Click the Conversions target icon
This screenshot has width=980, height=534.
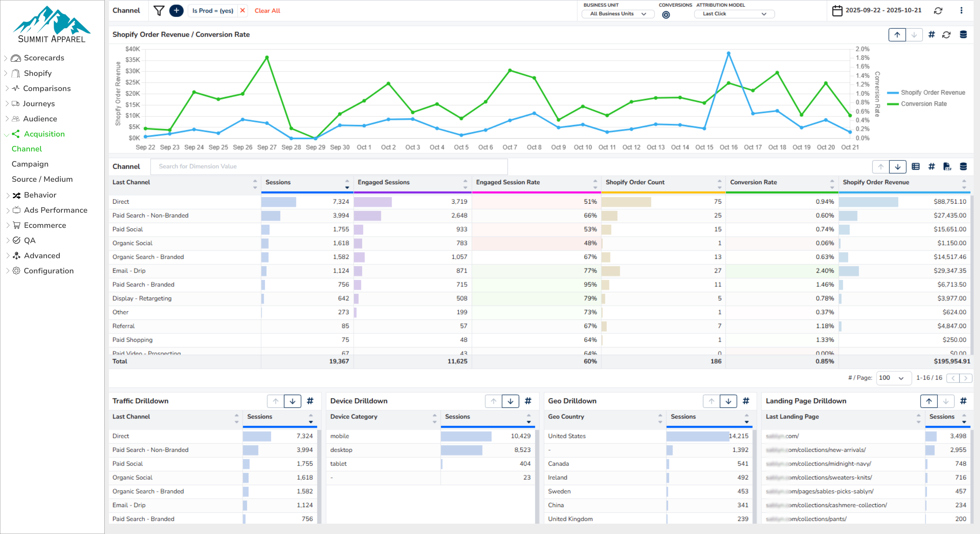click(667, 15)
